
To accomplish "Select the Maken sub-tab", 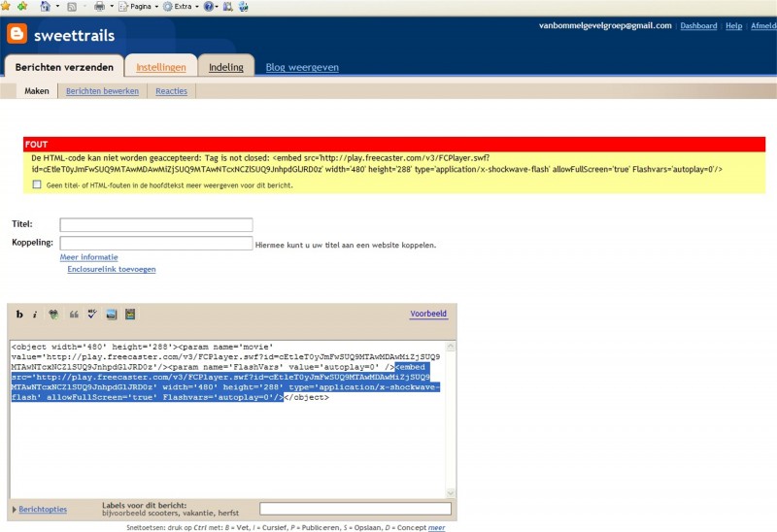I will click(37, 90).
